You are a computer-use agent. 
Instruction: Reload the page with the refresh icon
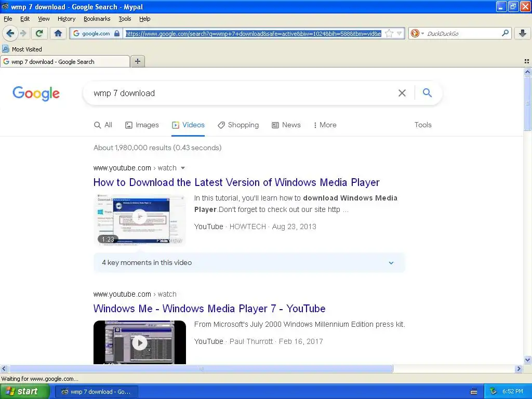pyautogui.click(x=39, y=33)
